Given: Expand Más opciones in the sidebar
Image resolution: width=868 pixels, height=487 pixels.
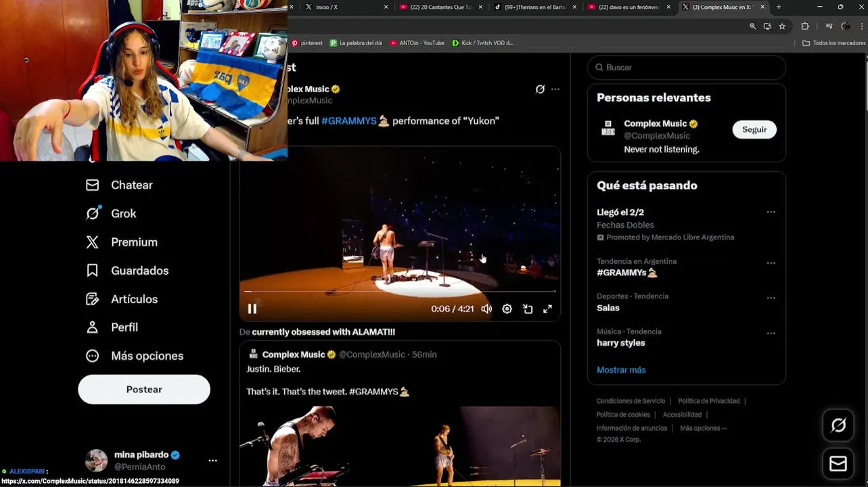Looking at the screenshot, I should coord(135,356).
